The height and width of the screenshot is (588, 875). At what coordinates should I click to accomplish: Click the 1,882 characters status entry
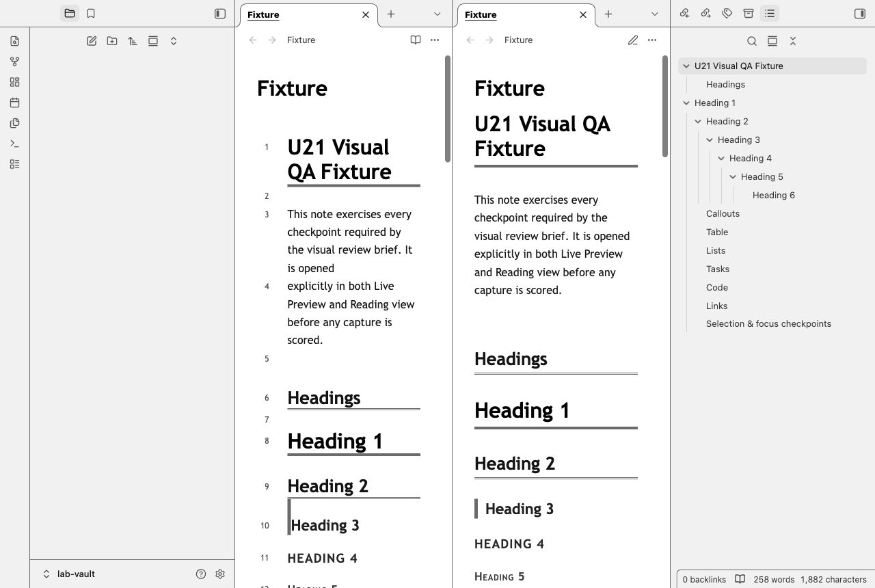pyautogui.click(x=833, y=579)
